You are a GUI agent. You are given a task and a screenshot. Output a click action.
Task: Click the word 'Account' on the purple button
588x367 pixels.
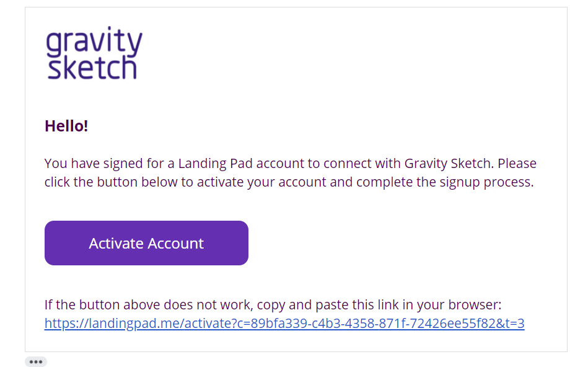click(x=175, y=244)
